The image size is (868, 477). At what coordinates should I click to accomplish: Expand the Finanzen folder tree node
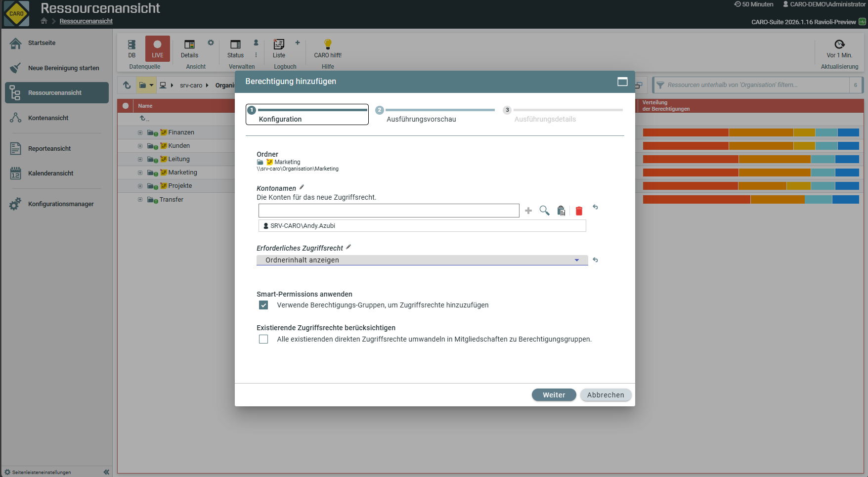(140, 132)
